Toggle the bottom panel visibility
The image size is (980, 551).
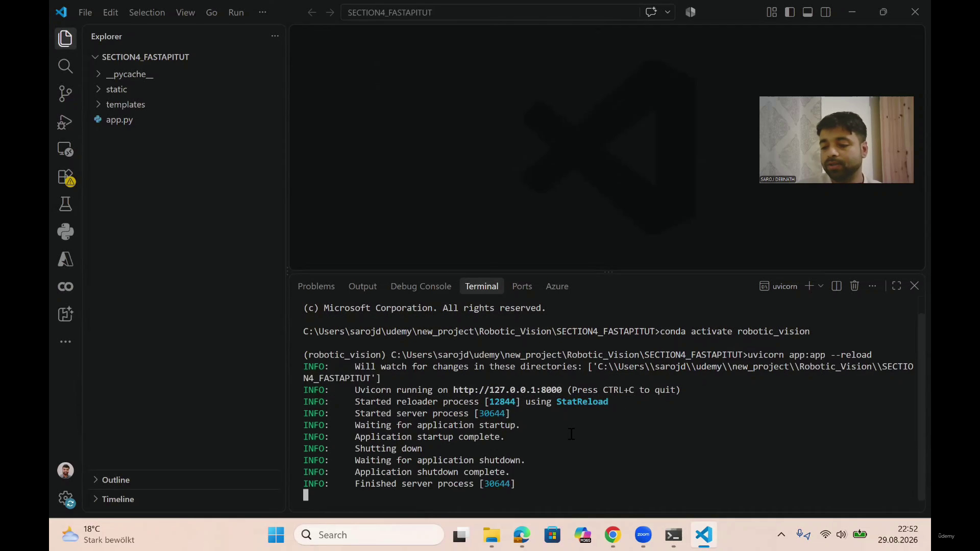click(807, 12)
